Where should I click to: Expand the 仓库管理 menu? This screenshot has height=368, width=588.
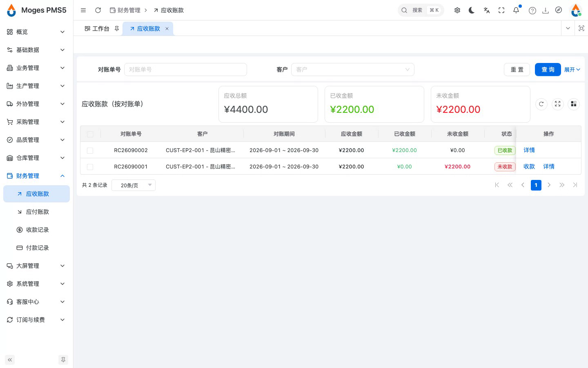36,158
